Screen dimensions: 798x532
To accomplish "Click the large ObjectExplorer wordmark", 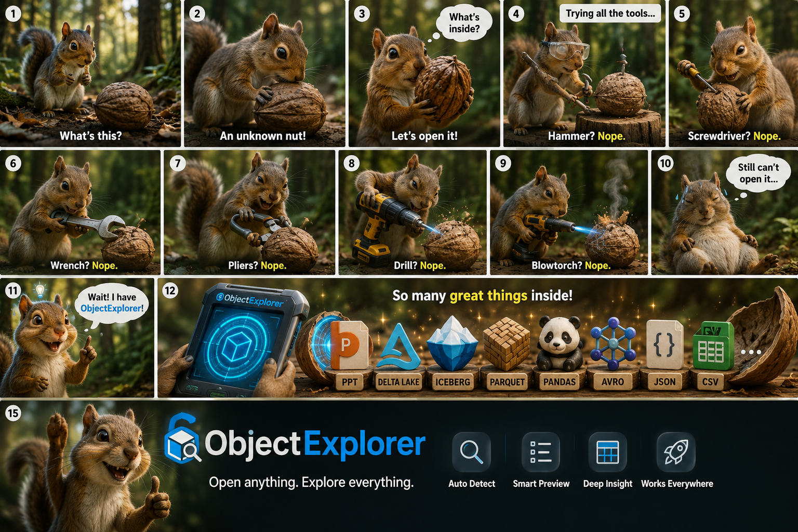I will (315, 444).
